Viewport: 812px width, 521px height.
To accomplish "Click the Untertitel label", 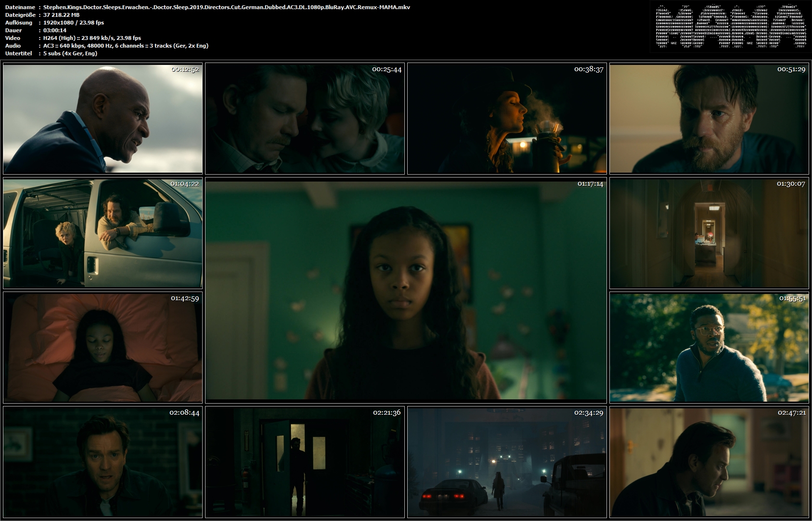I will [18, 53].
